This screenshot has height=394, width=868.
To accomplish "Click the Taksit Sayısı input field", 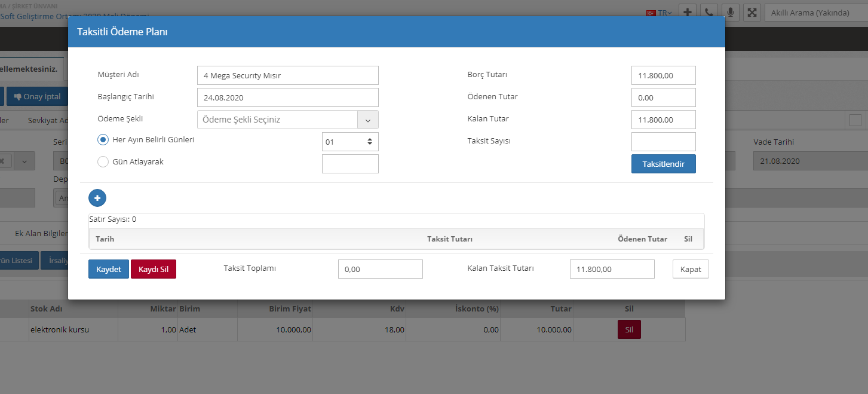I will coord(663,142).
